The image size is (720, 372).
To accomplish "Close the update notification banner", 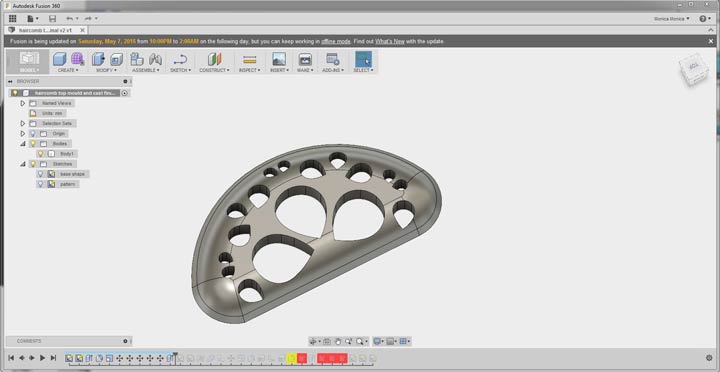I will pyautogui.click(x=711, y=41).
